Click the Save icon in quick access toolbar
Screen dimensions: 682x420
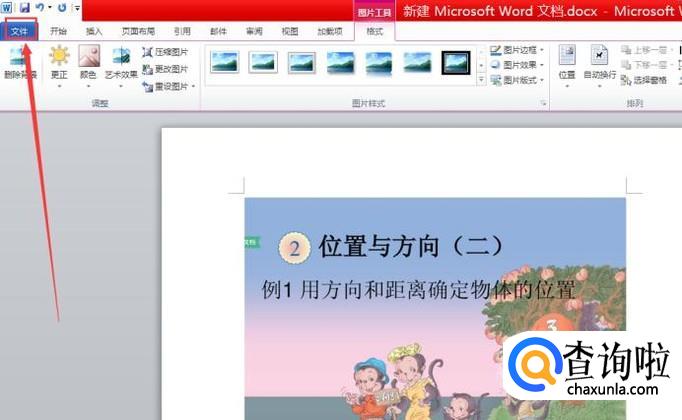click(25, 7)
